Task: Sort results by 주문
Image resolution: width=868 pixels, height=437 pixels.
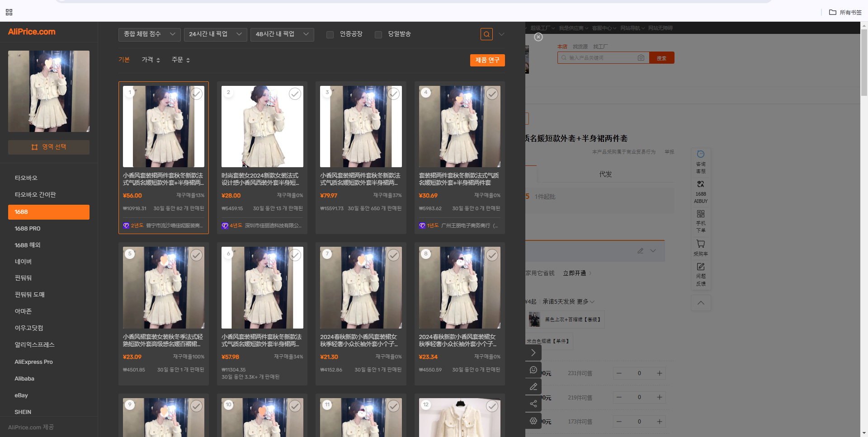Action: coord(181,60)
